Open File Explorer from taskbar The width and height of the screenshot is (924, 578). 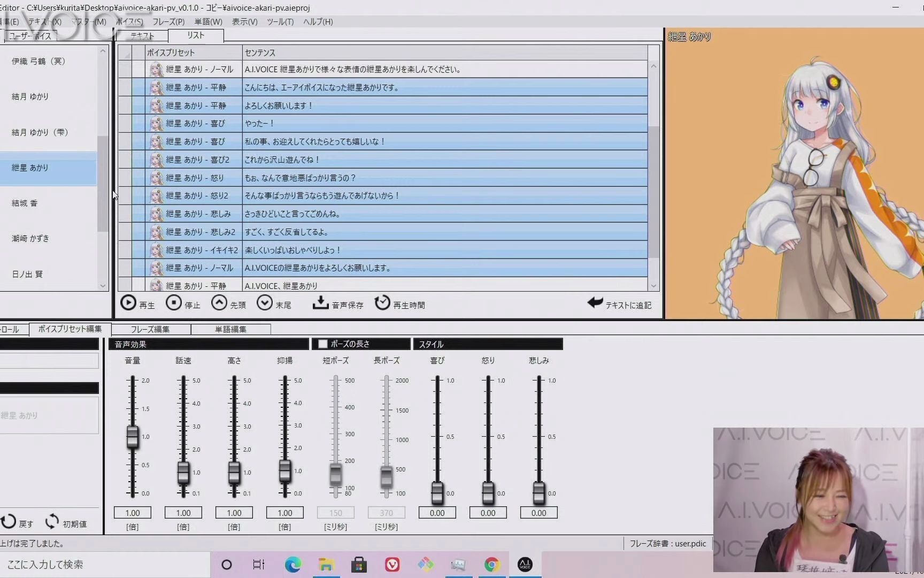(x=326, y=565)
